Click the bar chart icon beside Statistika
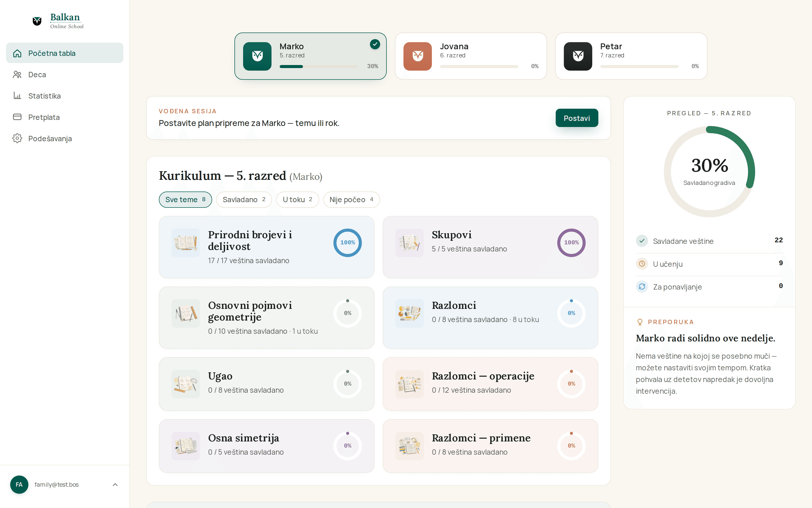The height and width of the screenshot is (508, 812). pyautogui.click(x=17, y=96)
